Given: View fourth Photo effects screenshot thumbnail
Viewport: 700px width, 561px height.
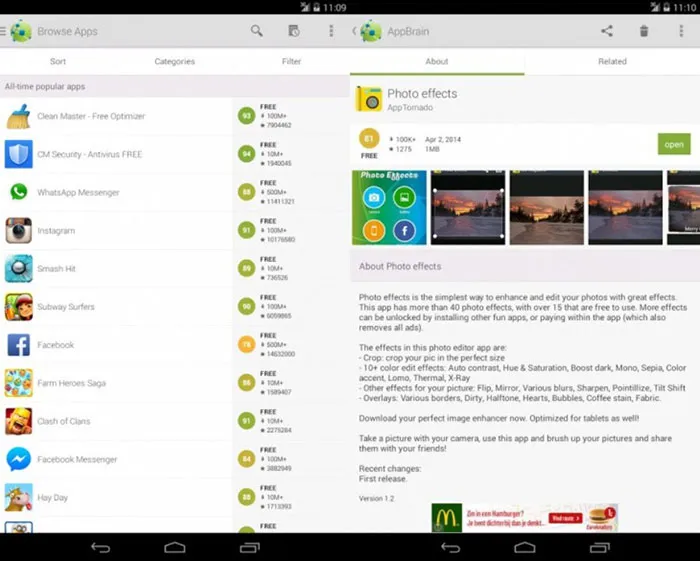Looking at the screenshot, I should tap(625, 208).
